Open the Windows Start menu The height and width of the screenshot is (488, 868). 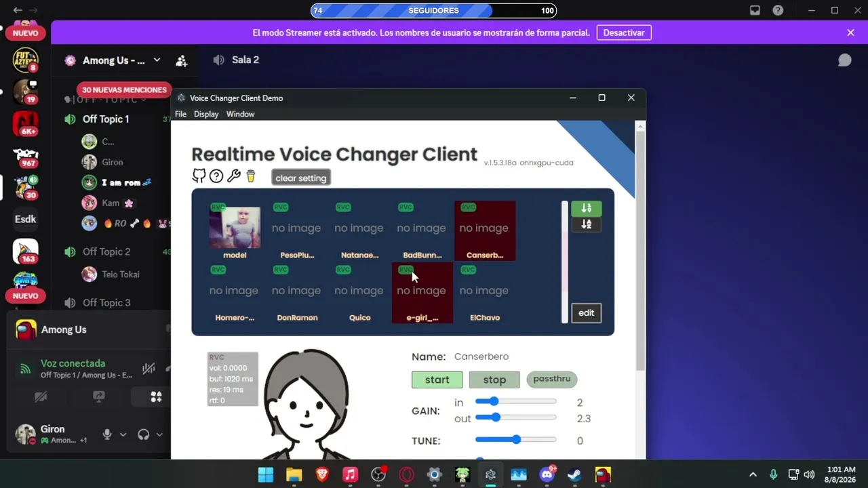pos(266,474)
